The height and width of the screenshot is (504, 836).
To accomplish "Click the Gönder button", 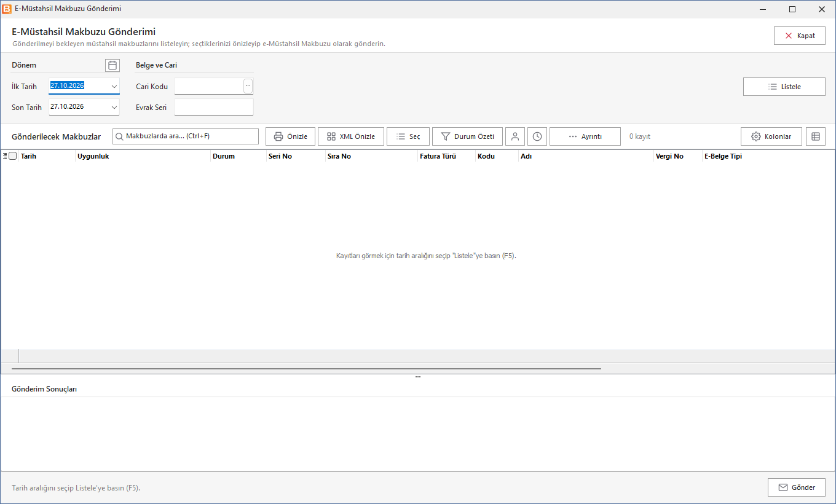I will pyautogui.click(x=797, y=487).
